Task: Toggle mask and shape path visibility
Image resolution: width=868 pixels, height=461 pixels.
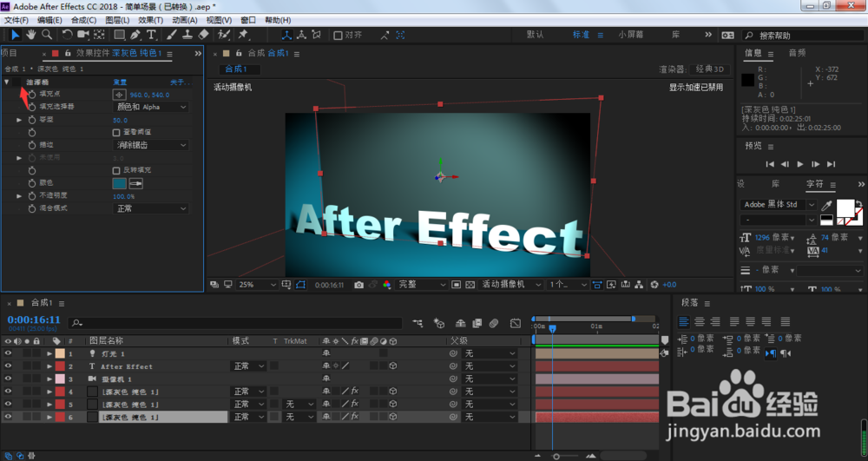Action: pyautogui.click(x=300, y=285)
